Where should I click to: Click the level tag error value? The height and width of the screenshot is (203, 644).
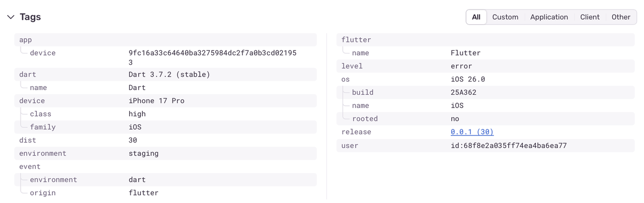click(461, 66)
